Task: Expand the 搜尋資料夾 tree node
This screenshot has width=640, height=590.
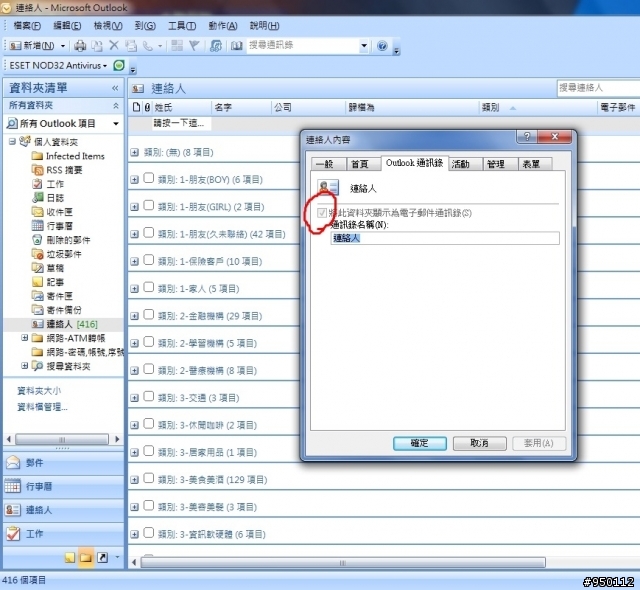Action: coord(24,365)
